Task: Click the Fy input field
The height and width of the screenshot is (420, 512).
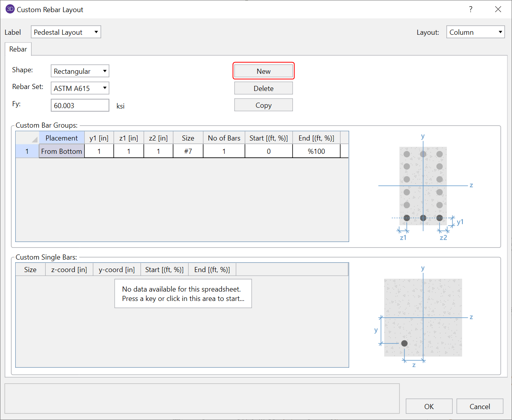Action: point(80,105)
